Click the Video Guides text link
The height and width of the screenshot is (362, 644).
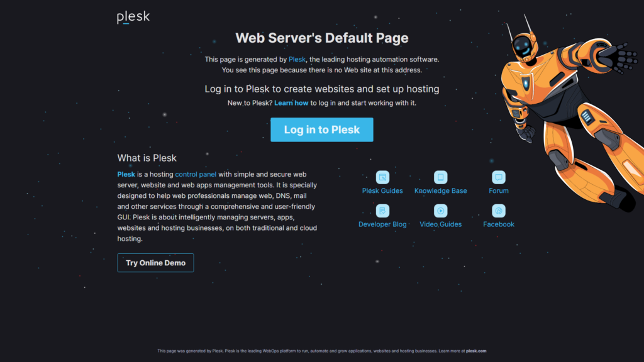(x=440, y=224)
